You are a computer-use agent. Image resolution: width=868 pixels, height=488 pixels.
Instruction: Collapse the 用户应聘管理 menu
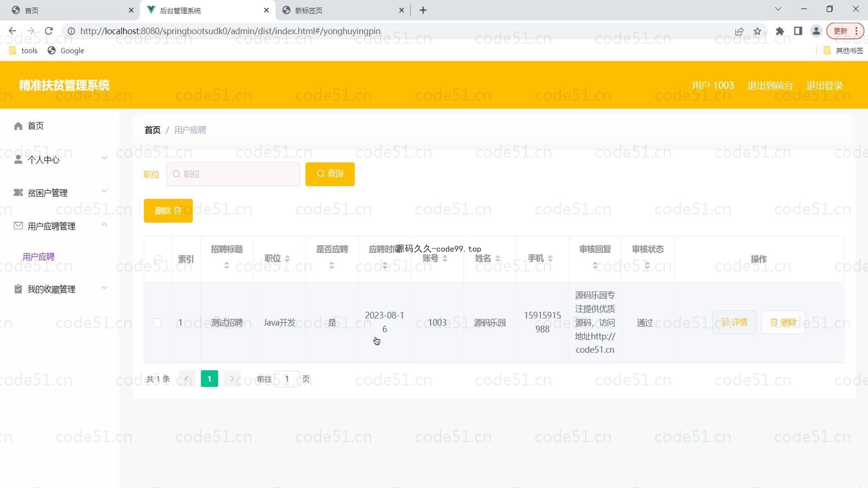[x=61, y=226]
